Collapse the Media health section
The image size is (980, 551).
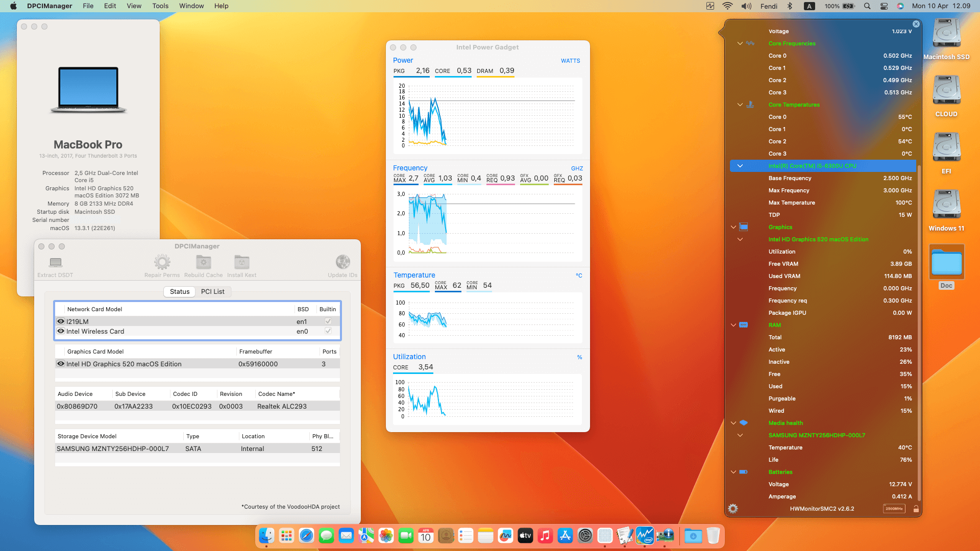[733, 423]
